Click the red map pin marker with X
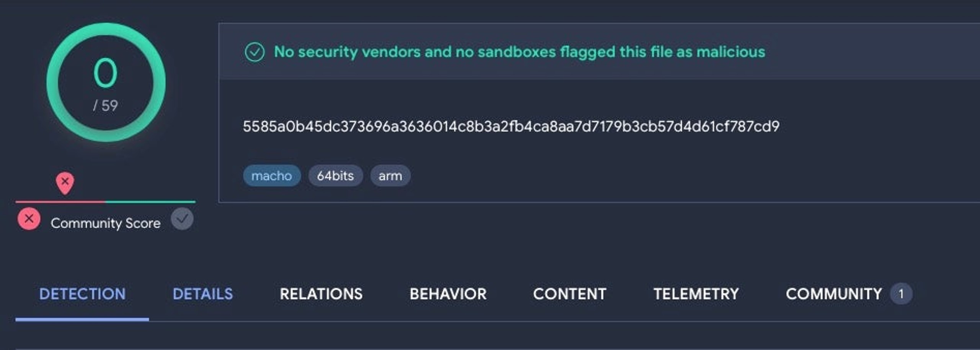This screenshot has width=980, height=350. [65, 183]
